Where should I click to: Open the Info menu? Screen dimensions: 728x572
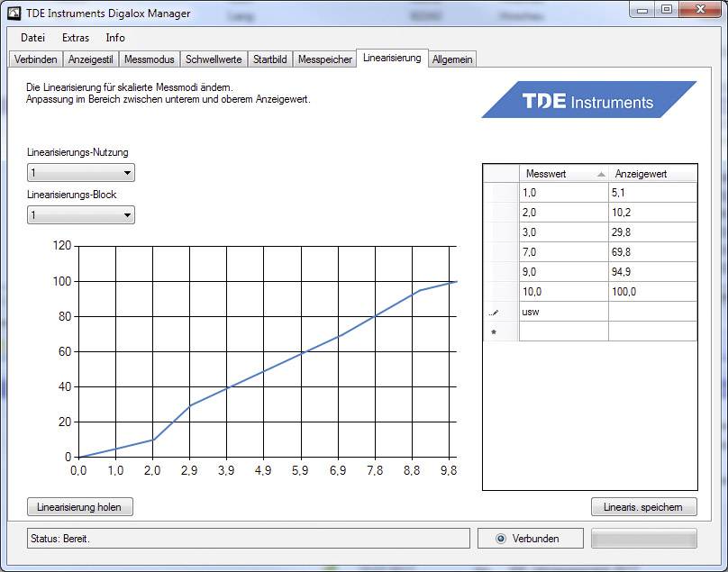coord(114,38)
